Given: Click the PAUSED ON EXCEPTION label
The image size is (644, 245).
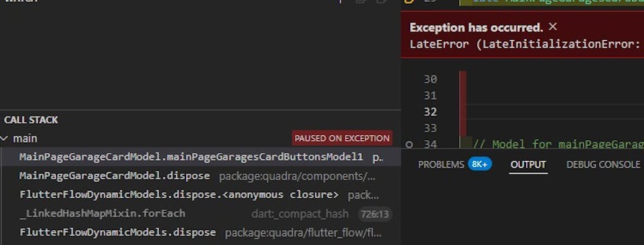Looking at the screenshot, I should pyautogui.click(x=342, y=138).
